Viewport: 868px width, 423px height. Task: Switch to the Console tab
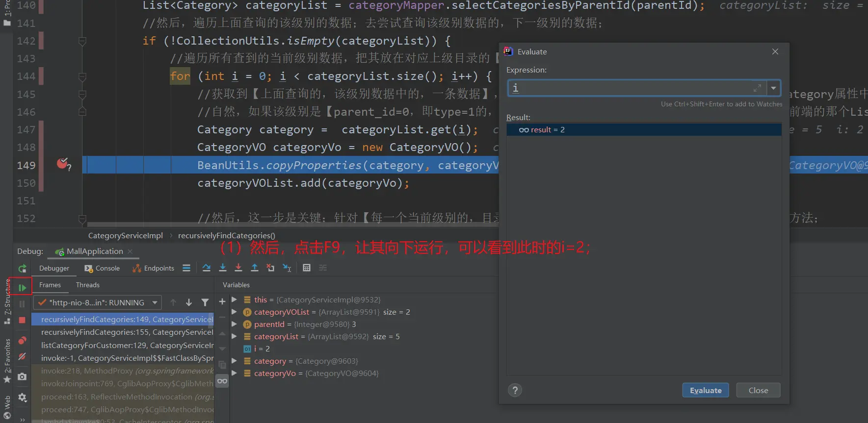click(103, 268)
